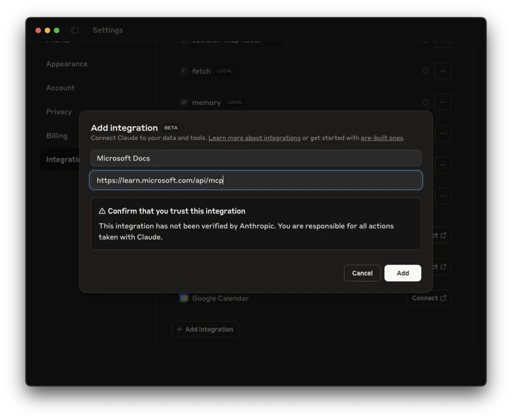Image resolution: width=512 pixels, height=420 pixels.
Task: Click the background Add integration button
Action: [205, 329]
